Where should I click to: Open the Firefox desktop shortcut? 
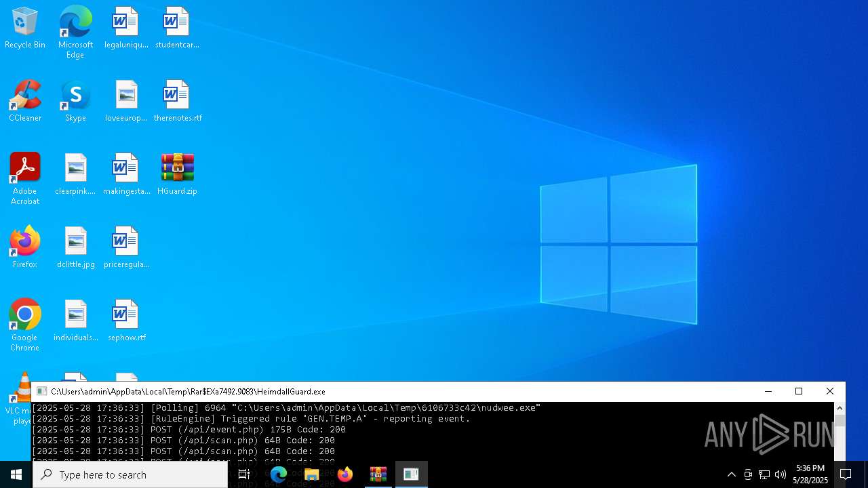coord(25,248)
